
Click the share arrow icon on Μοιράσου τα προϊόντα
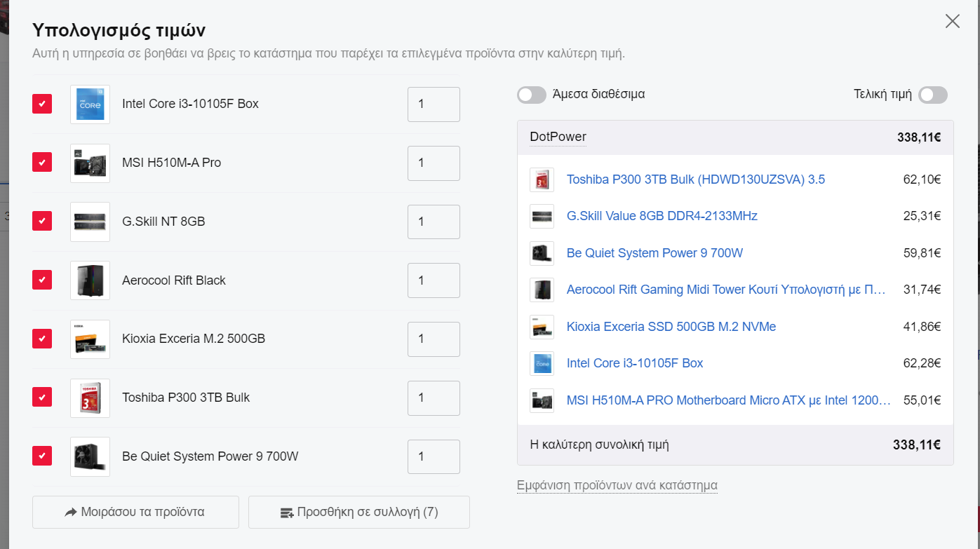click(x=70, y=513)
